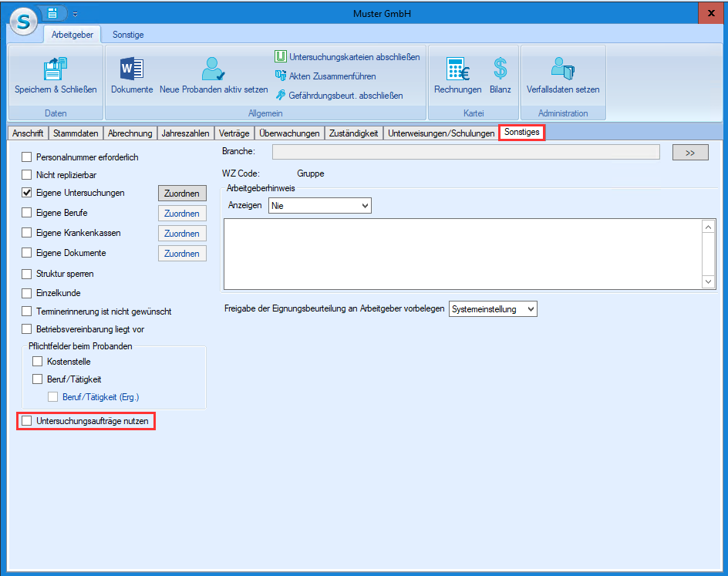Open the Unterweisungen/Schulungen tab
728x576 pixels.
coord(441,133)
